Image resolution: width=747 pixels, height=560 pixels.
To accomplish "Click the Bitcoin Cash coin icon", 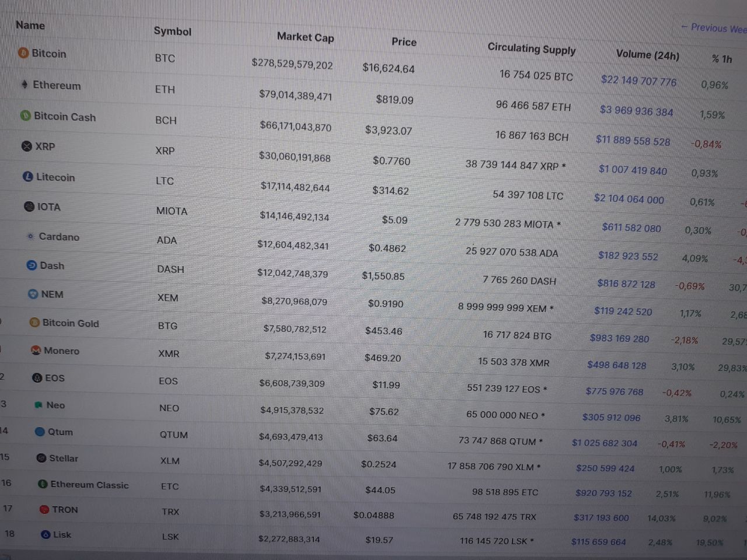I will 26,116.
